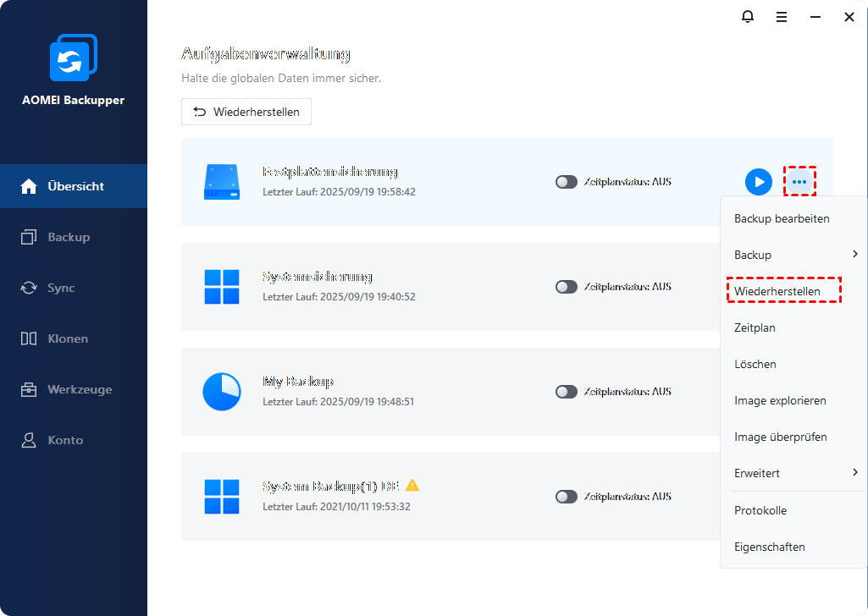
Task: Toggle Zeitplanstatus for Festplattensicherung
Action: click(566, 182)
